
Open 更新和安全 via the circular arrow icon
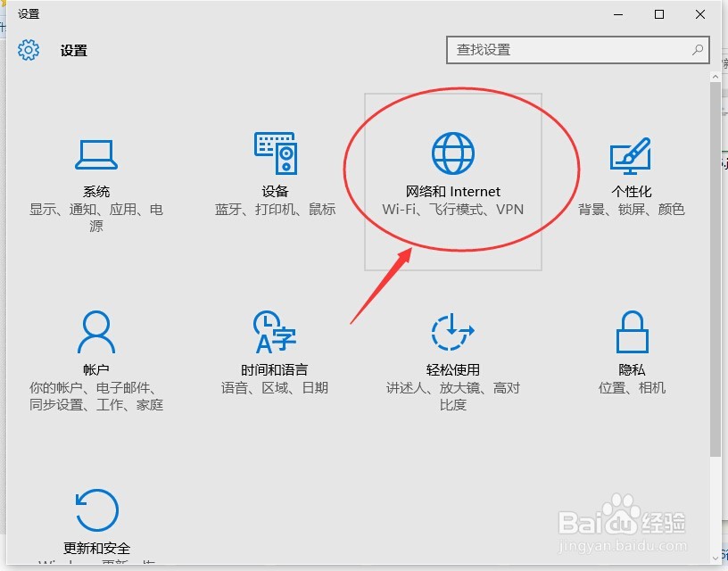[96, 511]
